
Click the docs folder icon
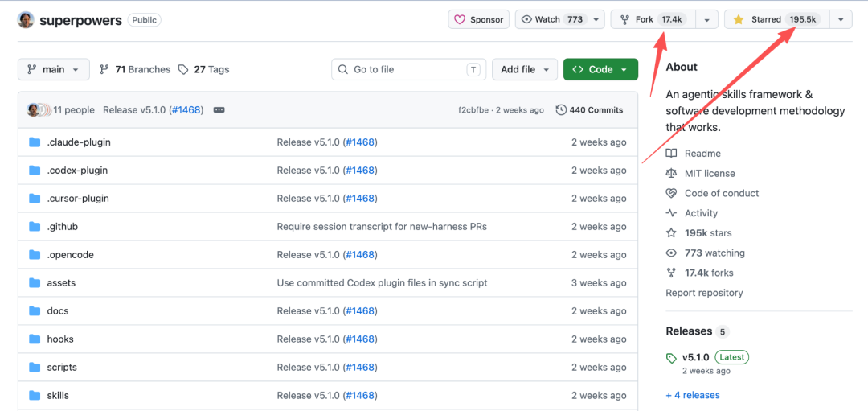tap(35, 310)
